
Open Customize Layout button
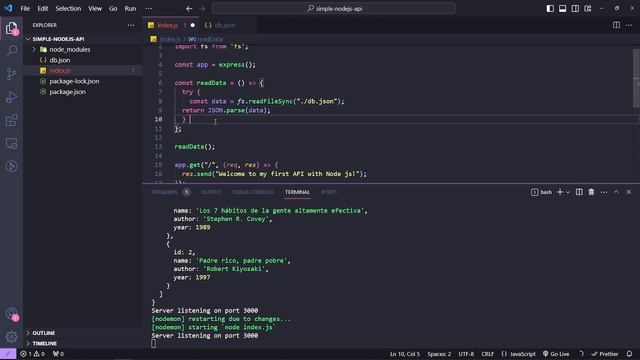(x=588, y=9)
